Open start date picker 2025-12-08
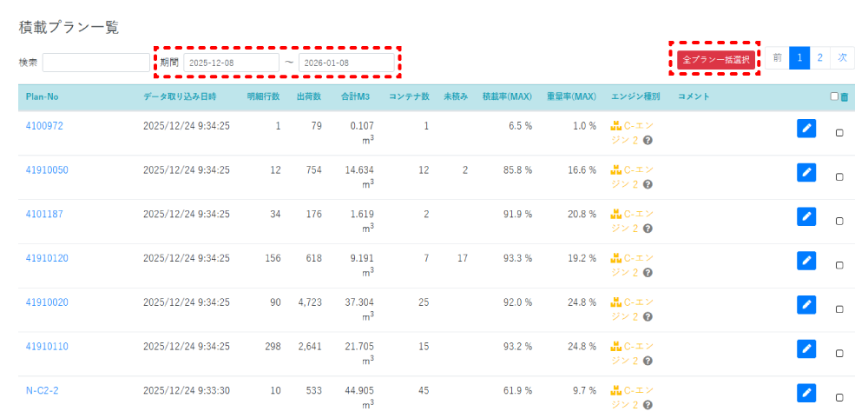868x418 pixels. point(231,63)
